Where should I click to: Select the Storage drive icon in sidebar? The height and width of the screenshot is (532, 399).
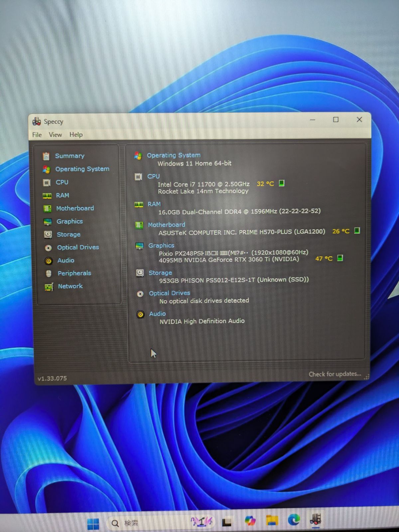[48, 234]
